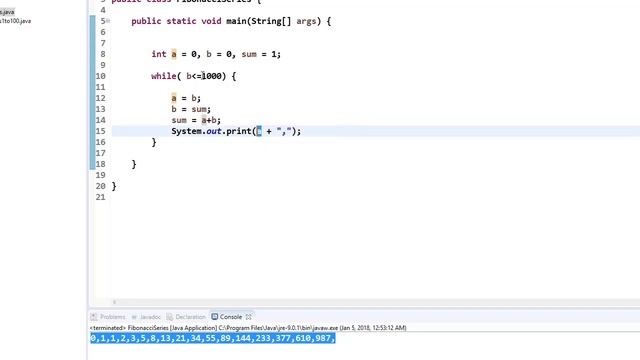The width and height of the screenshot is (640, 360).
Task: Click the italic 'out' field reference
Action: [x=214, y=131]
